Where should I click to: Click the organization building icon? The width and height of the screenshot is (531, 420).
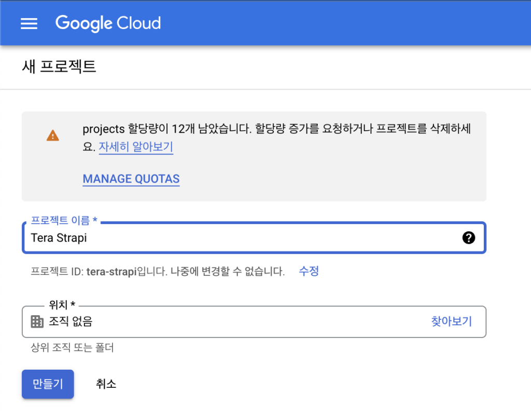pos(37,321)
